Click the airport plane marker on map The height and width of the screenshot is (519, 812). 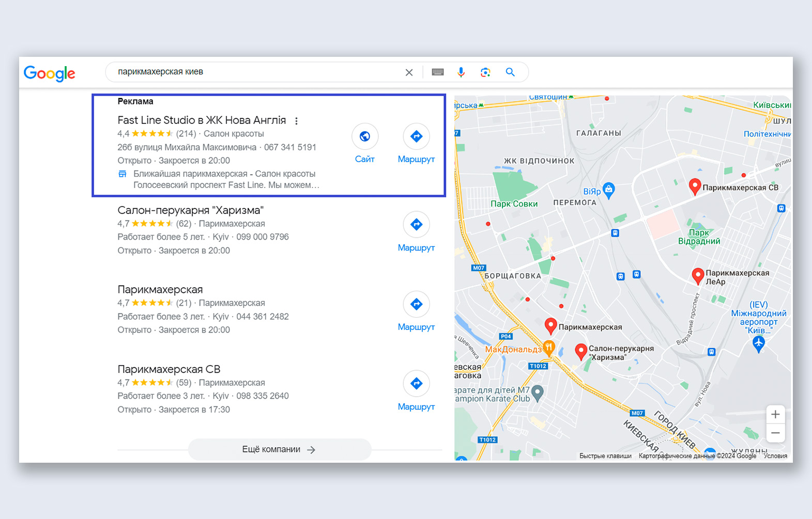pos(758,343)
